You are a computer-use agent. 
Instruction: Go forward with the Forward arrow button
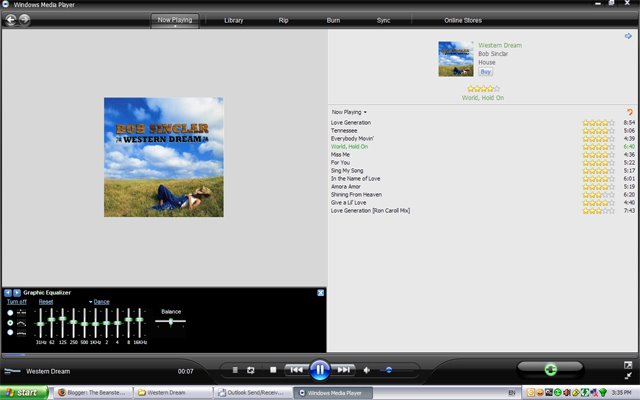tap(24, 19)
